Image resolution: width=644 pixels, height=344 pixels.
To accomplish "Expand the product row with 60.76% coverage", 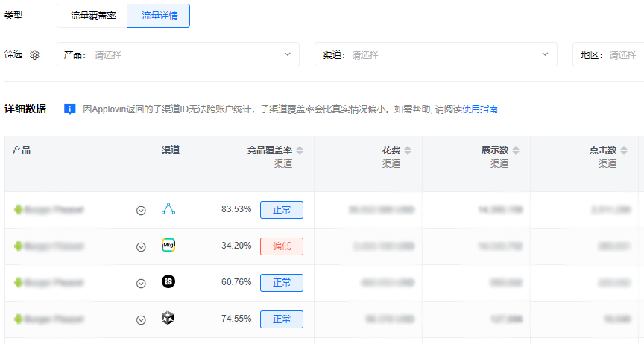I will click(141, 284).
